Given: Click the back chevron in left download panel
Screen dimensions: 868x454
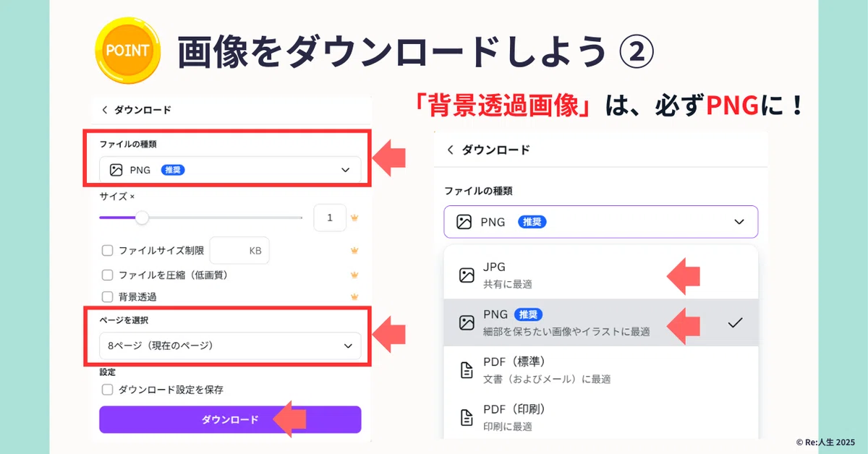Looking at the screenshot, I should (105, 110).
